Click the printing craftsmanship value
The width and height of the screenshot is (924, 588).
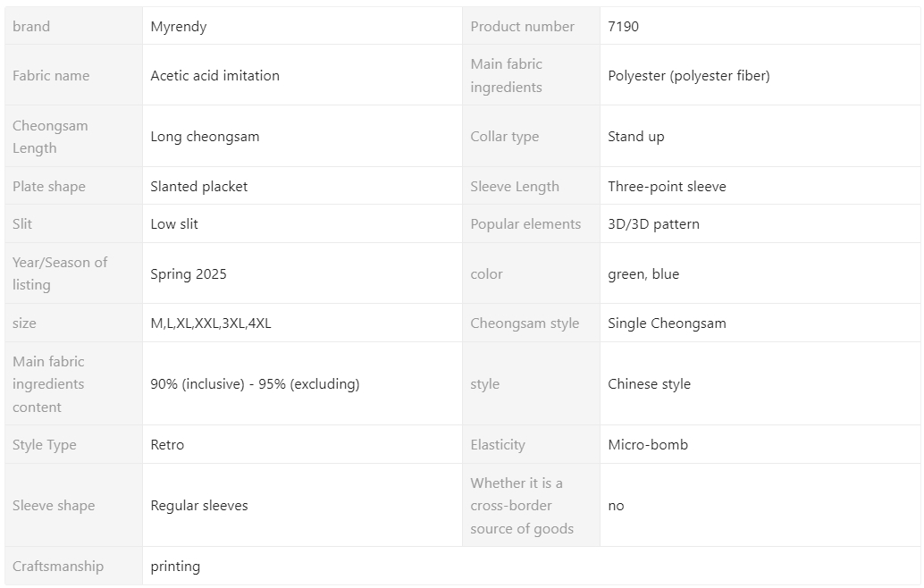(175, 567)
